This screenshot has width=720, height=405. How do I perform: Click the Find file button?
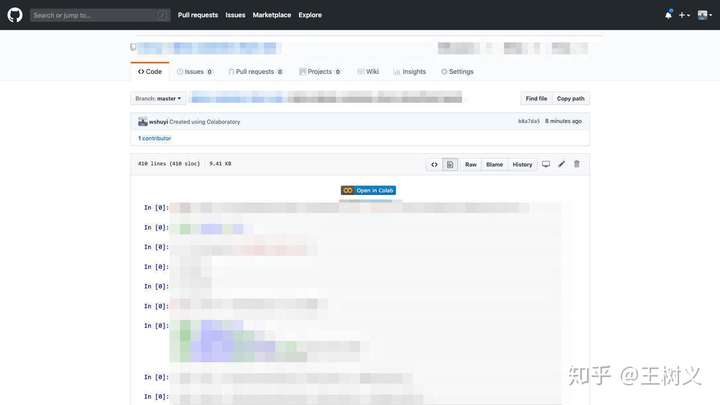pyautogui.click(x=536, y=98)
